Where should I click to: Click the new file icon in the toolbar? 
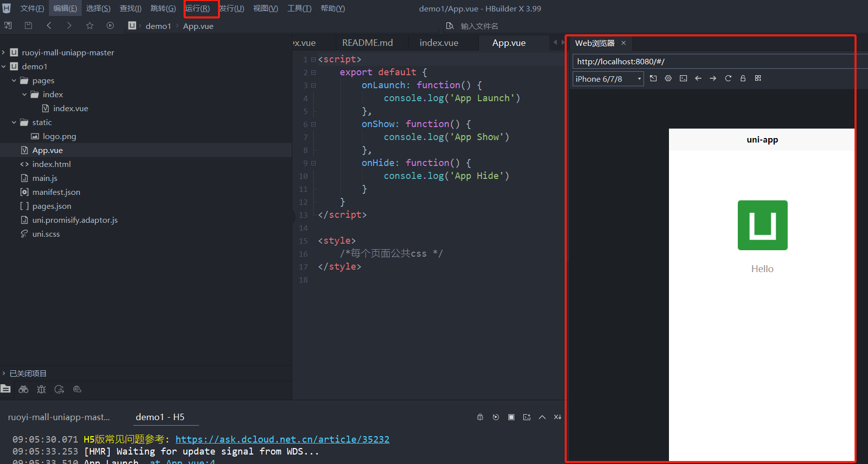click(8, 25)
